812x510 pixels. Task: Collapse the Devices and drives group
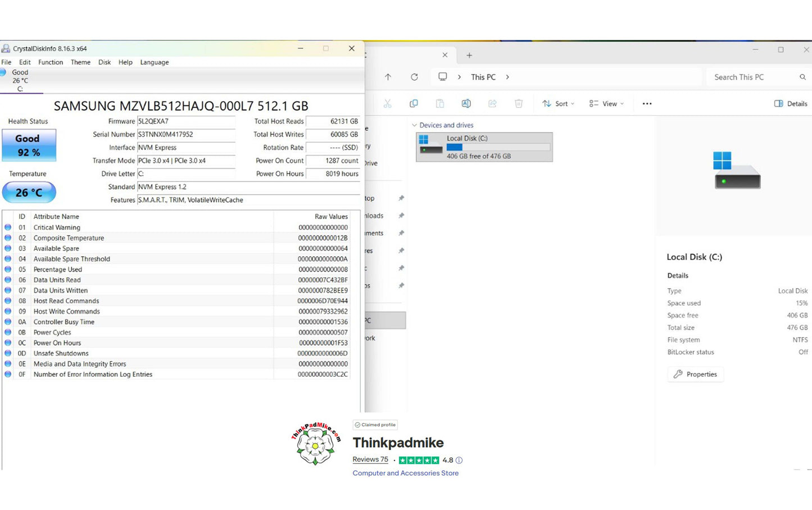coord(415,125)
